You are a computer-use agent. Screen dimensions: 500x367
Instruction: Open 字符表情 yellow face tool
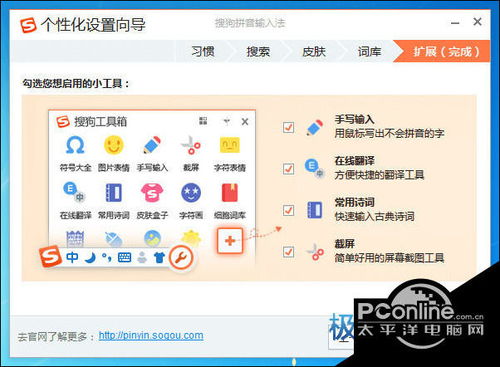(x=230, y=145)
